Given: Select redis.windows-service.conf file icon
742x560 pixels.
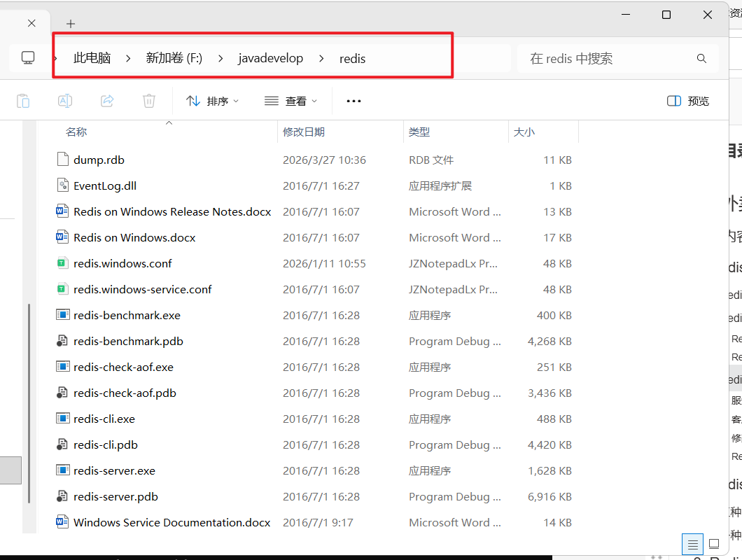Looking at the screenshot, I should point(62,289).
